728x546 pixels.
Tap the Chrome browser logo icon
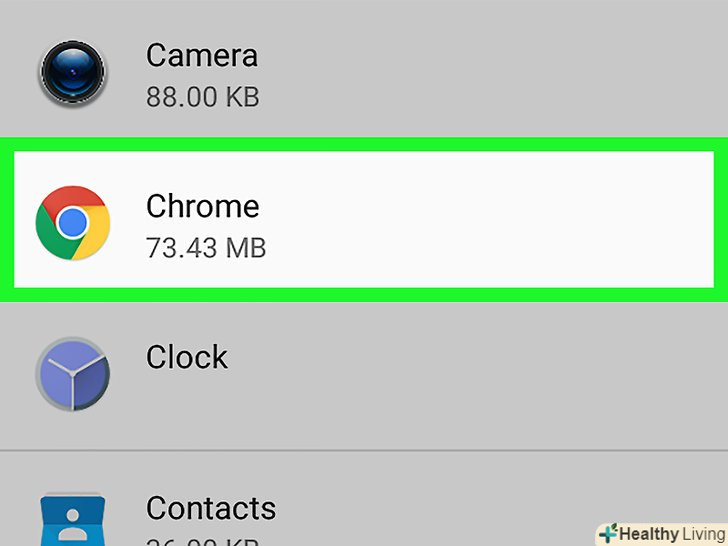[x=72, y=222]
